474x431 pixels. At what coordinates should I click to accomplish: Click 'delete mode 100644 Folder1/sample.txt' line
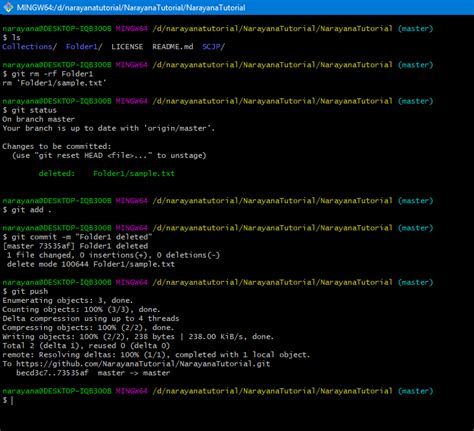(91, 264)
